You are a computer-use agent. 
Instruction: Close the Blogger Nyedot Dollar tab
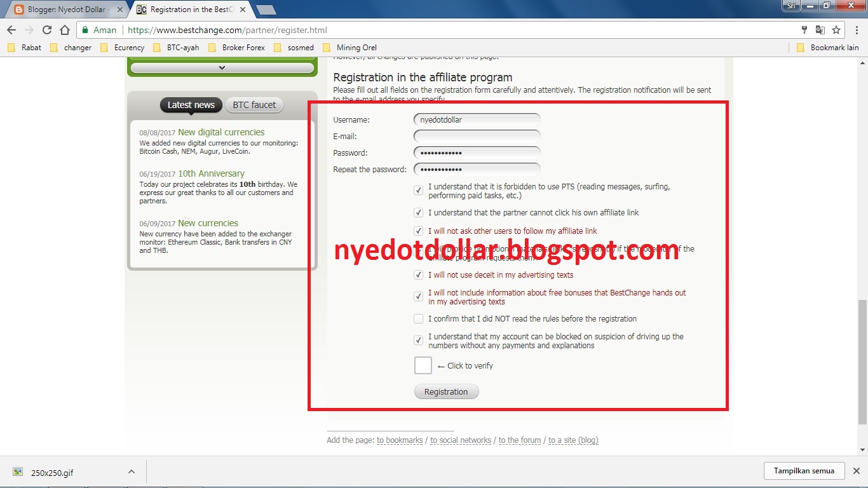tap(120, 10)
